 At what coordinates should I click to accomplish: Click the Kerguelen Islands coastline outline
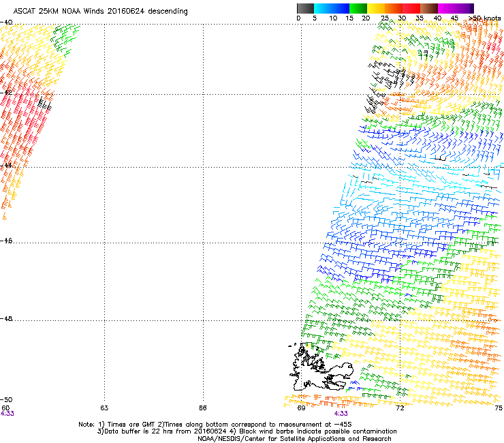(321, 367)
